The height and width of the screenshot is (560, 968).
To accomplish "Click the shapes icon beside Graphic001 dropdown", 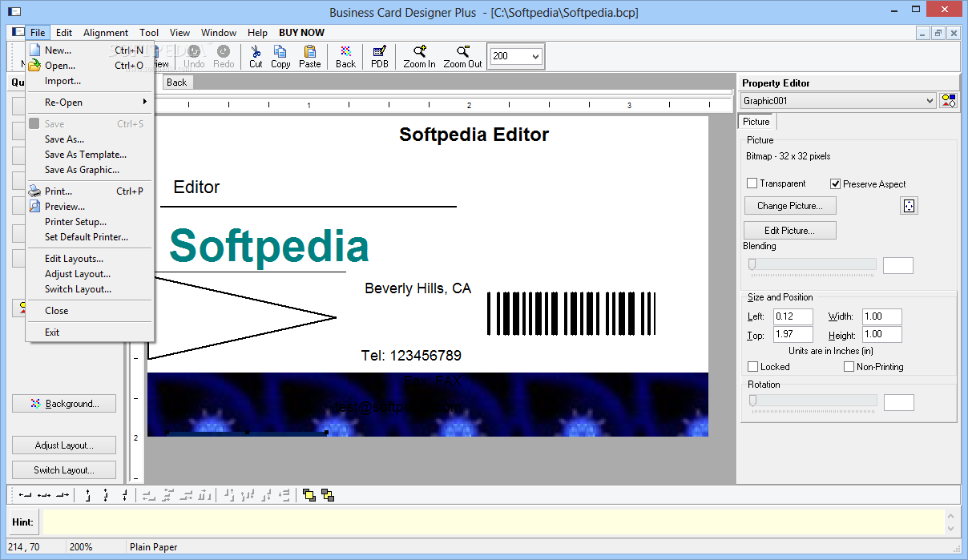I will [949, 100].
